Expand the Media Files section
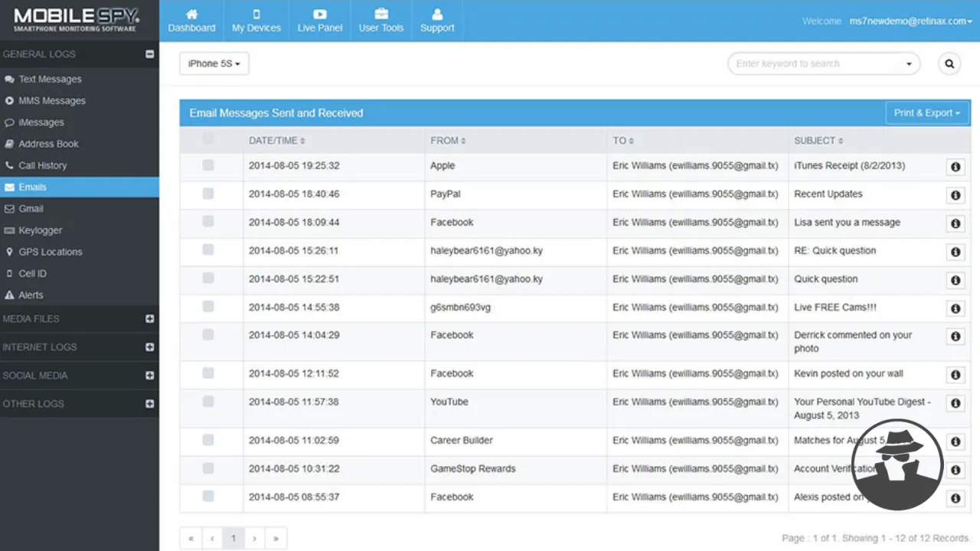This screenshot has width=980, height=551. click(x=150, y=319)
